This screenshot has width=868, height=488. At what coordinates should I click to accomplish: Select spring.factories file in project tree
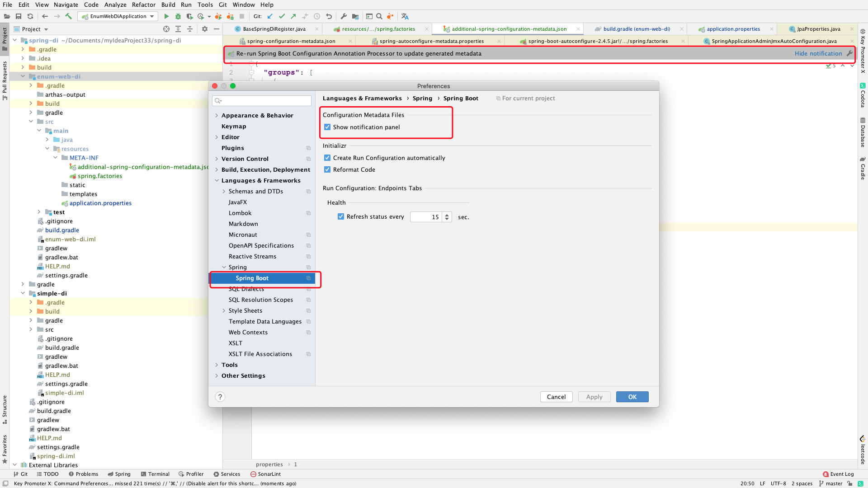coord(99,176)
